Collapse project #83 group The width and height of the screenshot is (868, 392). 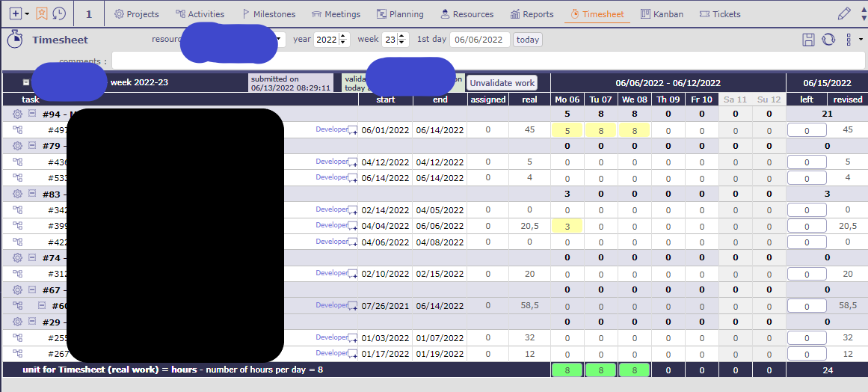point(32,194)
